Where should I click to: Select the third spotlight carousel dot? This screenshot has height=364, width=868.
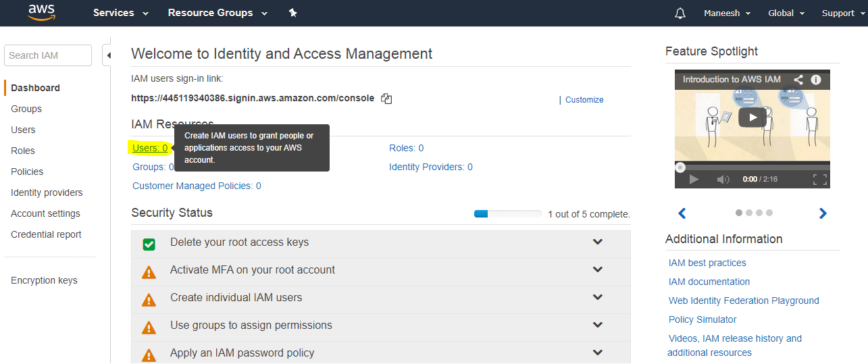tap(759, 213)
